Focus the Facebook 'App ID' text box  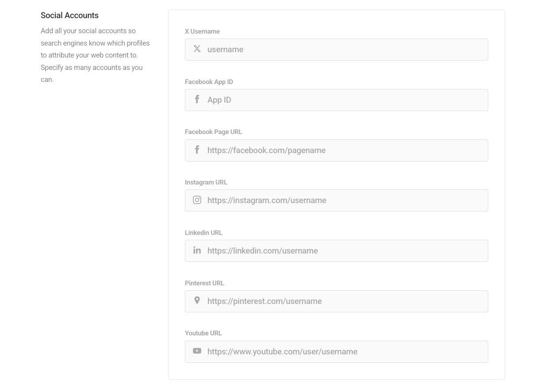click(x=345, y=100)
